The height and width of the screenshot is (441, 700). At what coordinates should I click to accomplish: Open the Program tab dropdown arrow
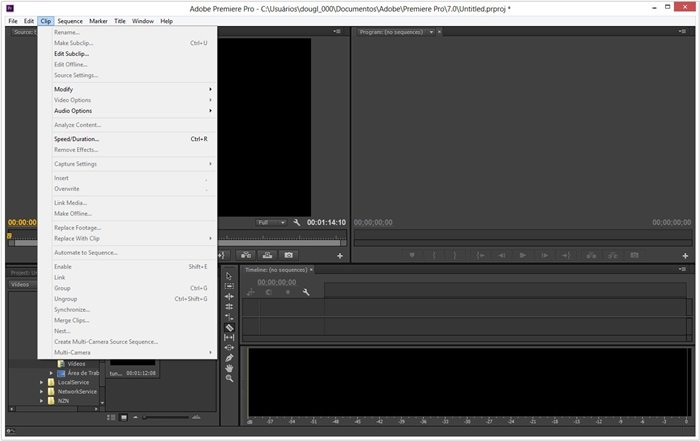tap(431, 32)
